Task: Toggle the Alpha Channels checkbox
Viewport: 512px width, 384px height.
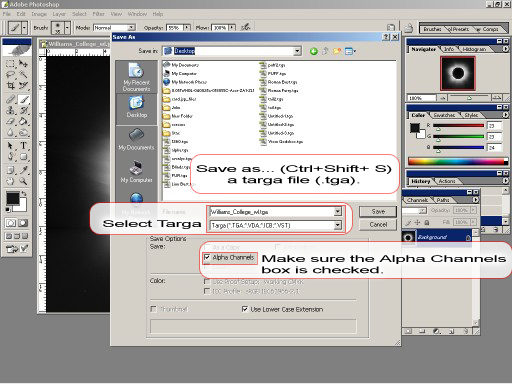Action: pyautogui.click(x=207, y=257)
